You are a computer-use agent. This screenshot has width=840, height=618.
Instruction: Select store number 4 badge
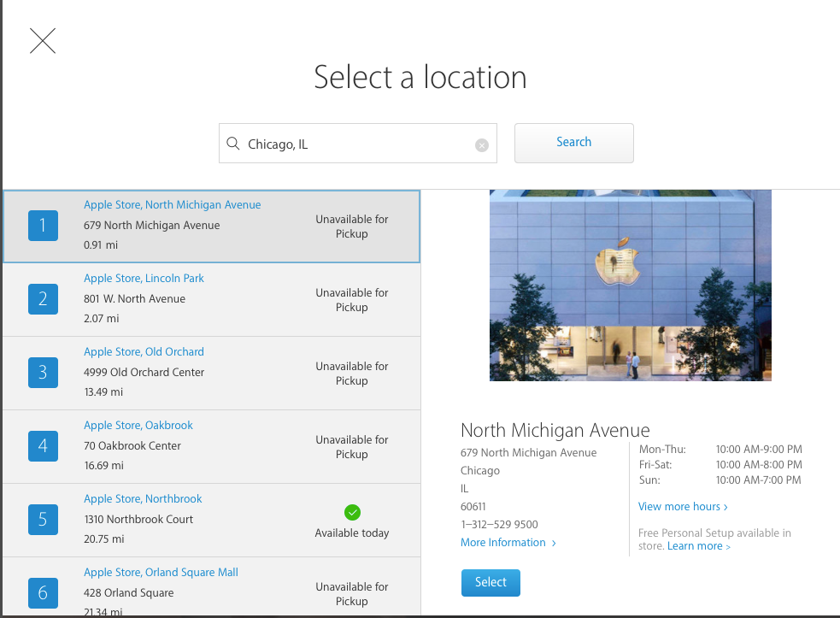pos(43,446)
